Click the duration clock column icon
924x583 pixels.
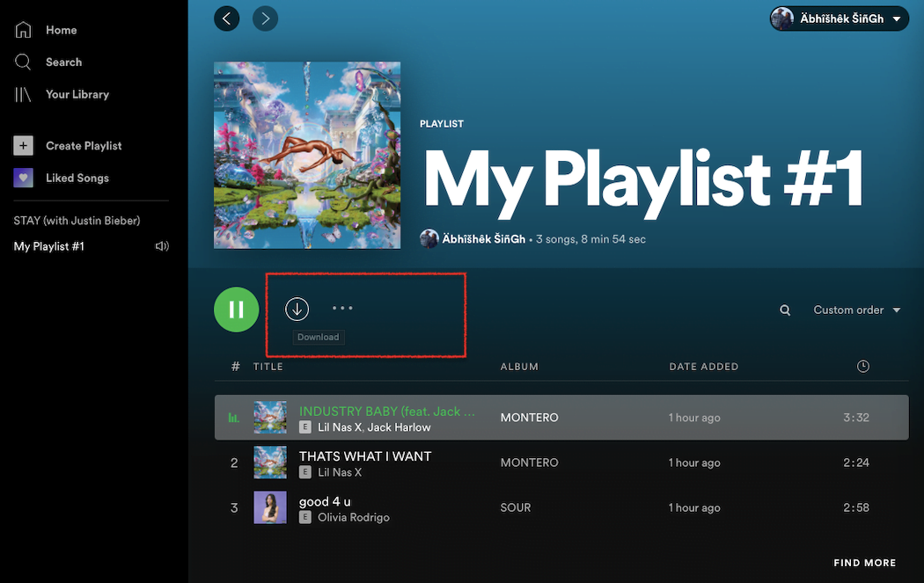862,367
